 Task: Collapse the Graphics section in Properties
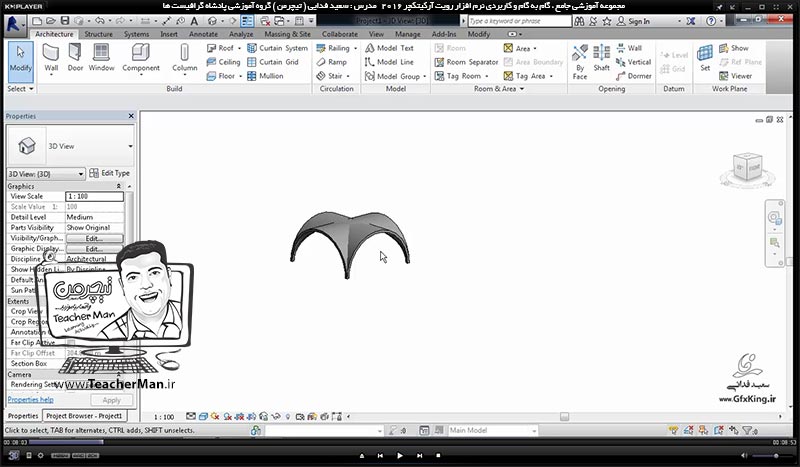pyautogui.click(x=118, y=186)
